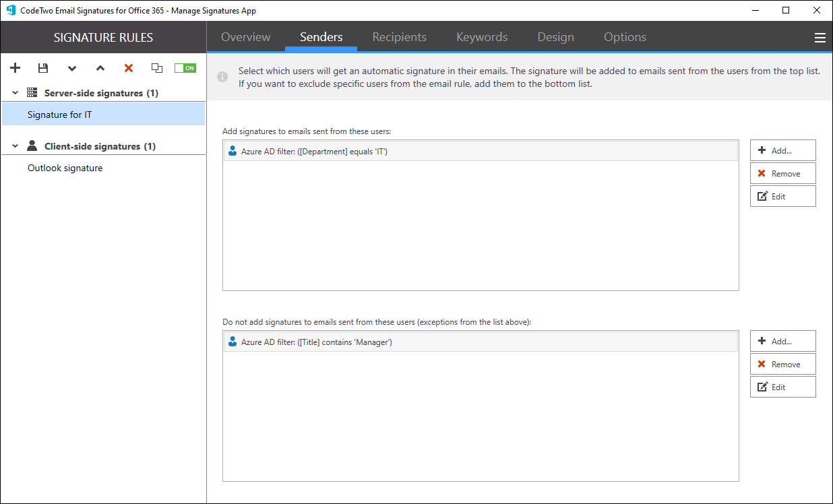Click the CodeTwo app icon in title bar
Screen dimensions: 833x504
11,10
